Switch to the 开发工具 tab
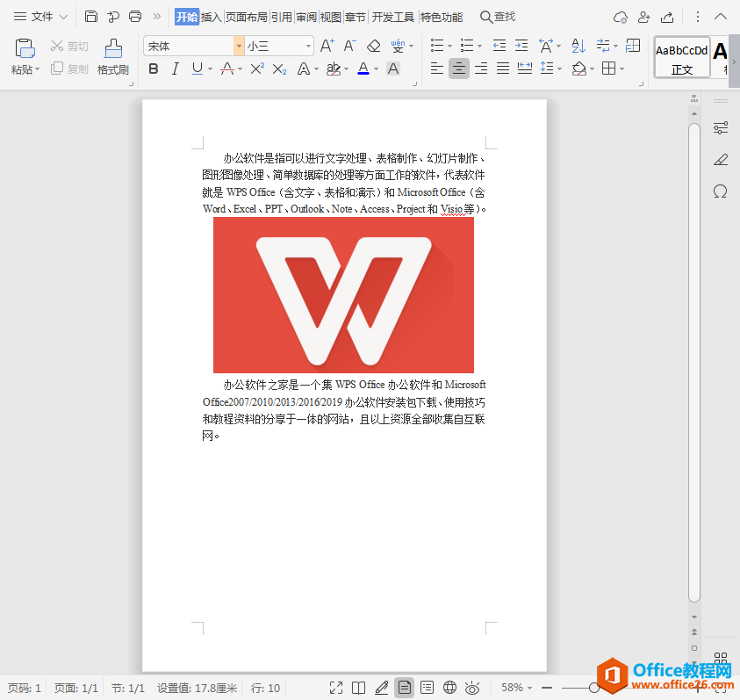 392,18
